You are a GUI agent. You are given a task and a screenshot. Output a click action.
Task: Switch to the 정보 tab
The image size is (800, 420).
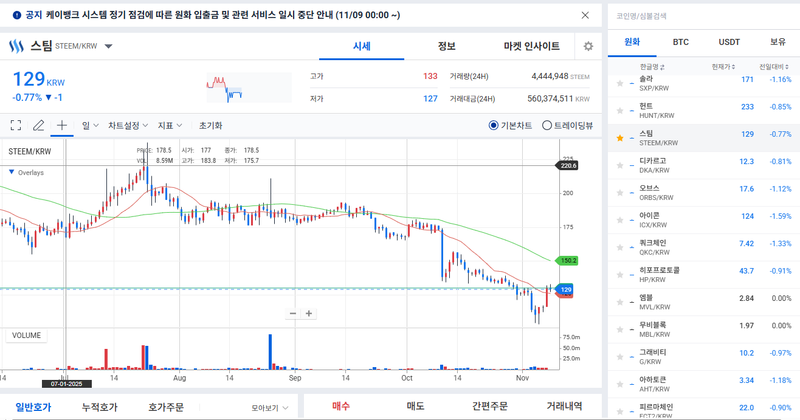click(x=446, y=46)
